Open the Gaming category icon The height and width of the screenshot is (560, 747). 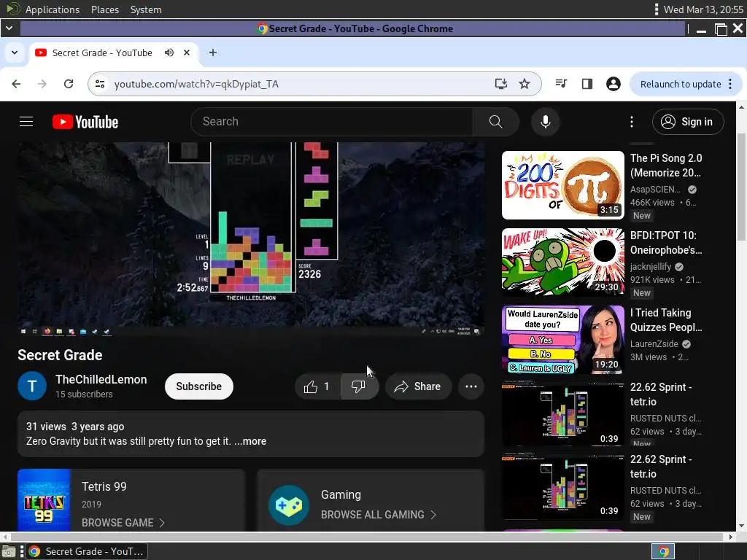click(x=289, y=505)
